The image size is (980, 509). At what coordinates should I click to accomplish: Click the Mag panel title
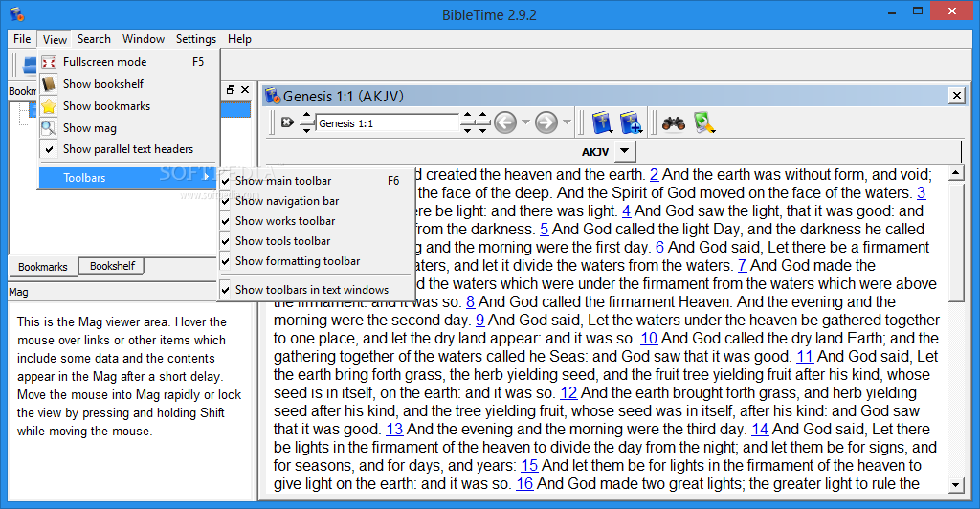pos(18,292)
